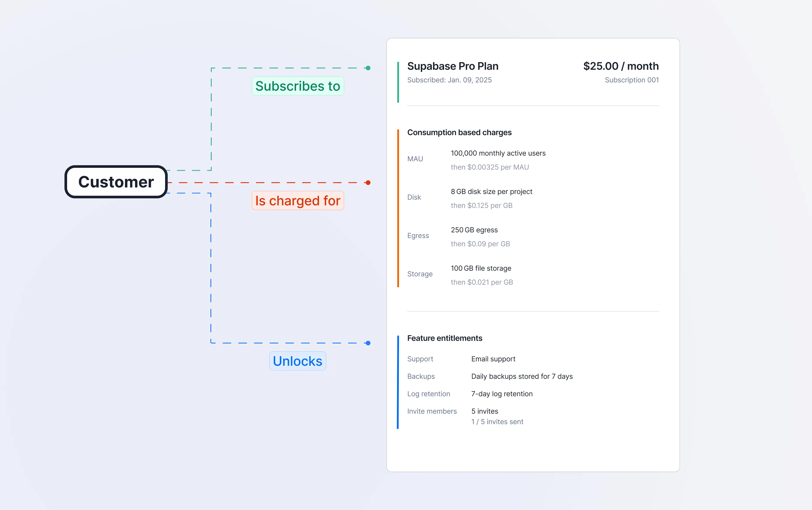Select the 'Subscription 001' text
Screen dimensions: 812x510
[x=632, y=80]
